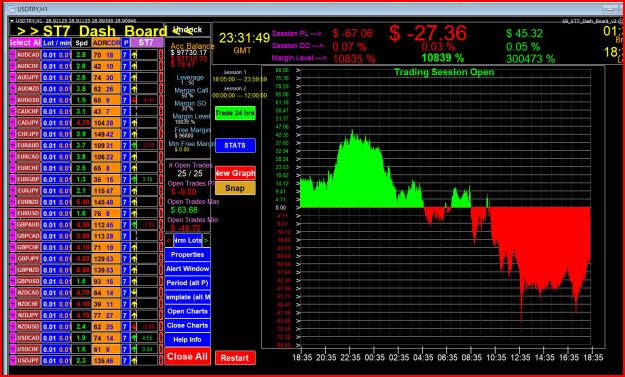Viewport: 625px width, 377px height.
Task: Click the green Trade 24 hrs button
Action: pyautogui.click(x=235, y=113)
